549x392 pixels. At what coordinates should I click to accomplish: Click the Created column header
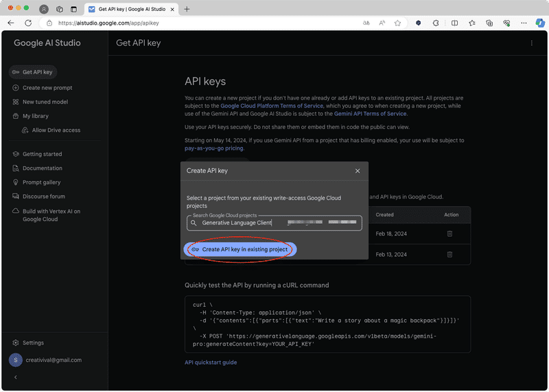[x=384, y=215]
